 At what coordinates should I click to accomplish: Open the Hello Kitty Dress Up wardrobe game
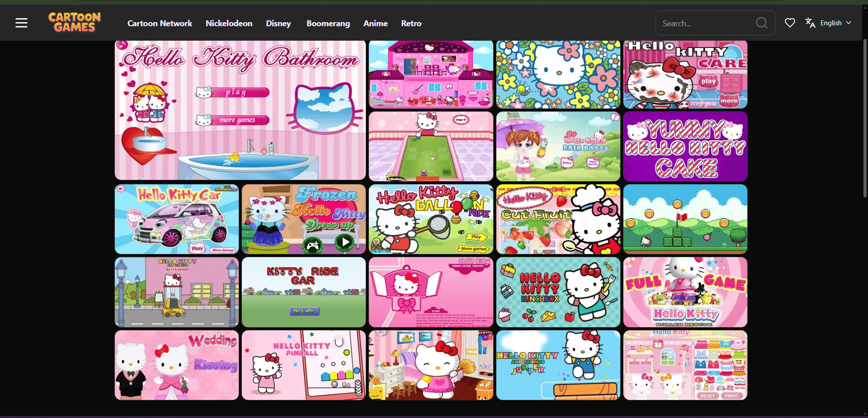pos(685,365)
